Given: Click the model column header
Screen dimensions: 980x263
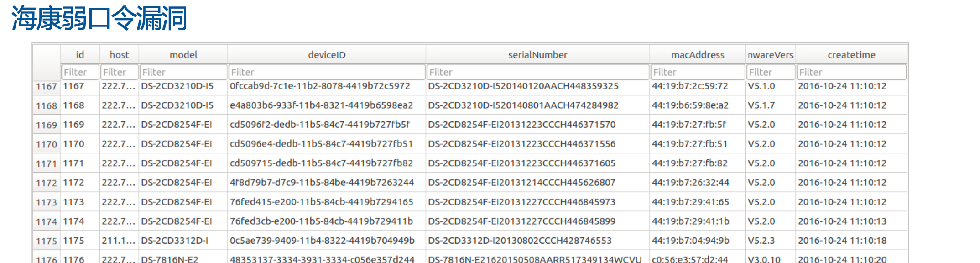Looking at the screenshot, I should pyautogui.click(x=183, y=55).
